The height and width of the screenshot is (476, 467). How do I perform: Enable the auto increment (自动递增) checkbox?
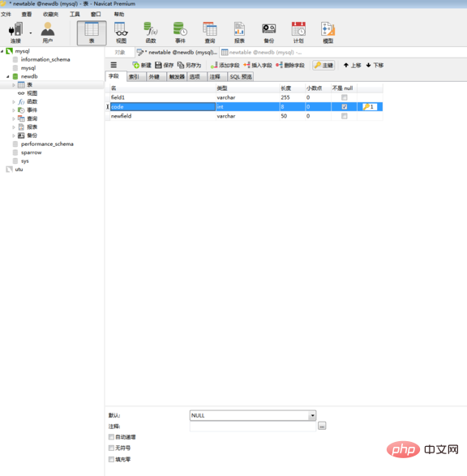[111, 437]
